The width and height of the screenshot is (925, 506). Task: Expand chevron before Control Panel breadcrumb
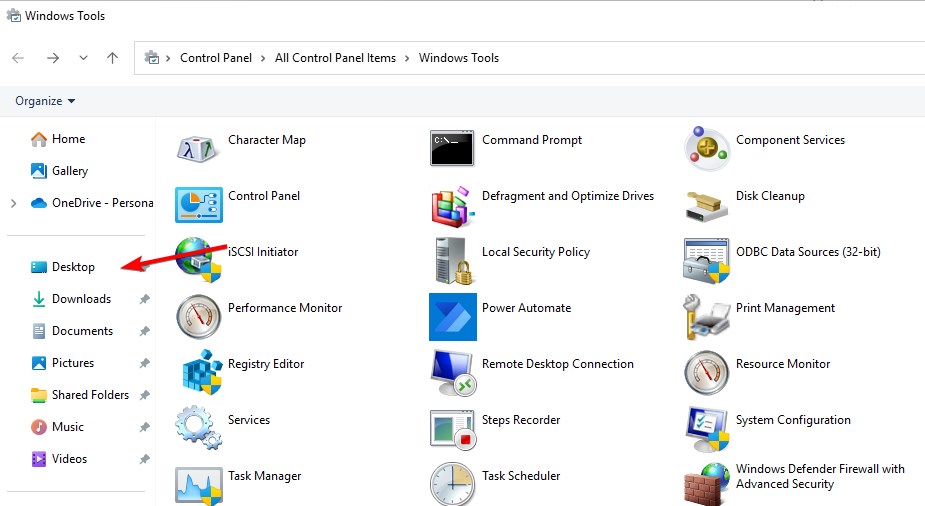[x=168, y=58]
